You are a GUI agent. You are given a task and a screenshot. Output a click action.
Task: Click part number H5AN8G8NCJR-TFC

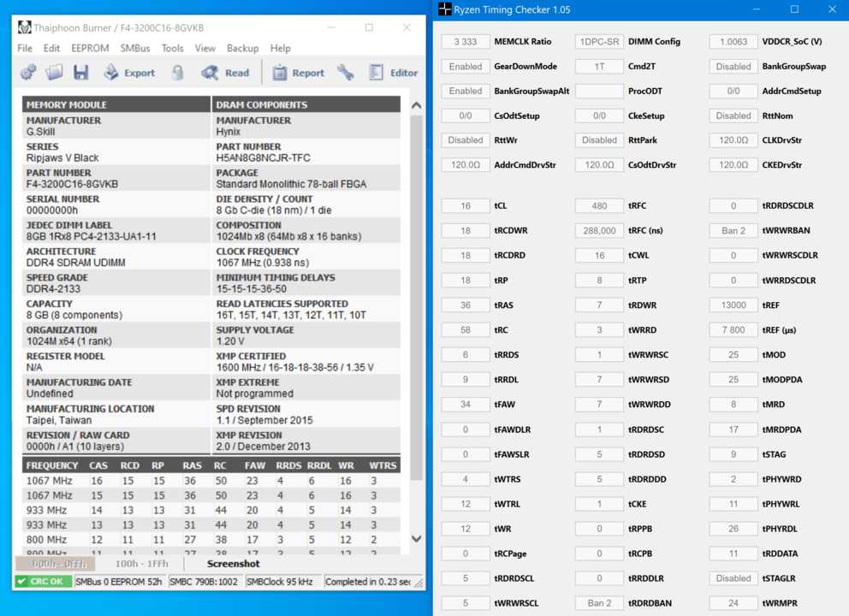point(263,158)
